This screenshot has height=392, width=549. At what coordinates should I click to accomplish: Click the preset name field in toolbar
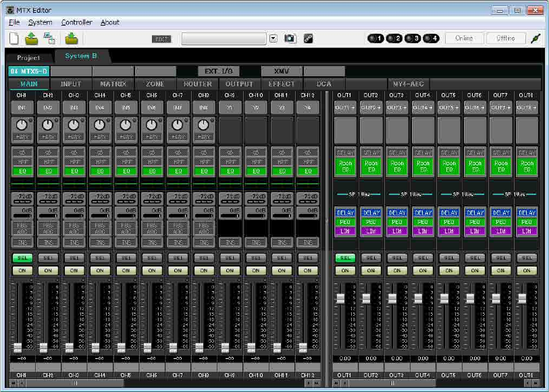point(224,38)
